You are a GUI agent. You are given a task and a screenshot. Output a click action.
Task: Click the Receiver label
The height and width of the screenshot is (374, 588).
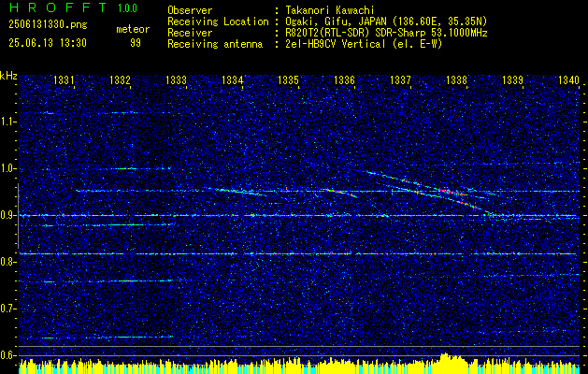click(x=190, y=33)
